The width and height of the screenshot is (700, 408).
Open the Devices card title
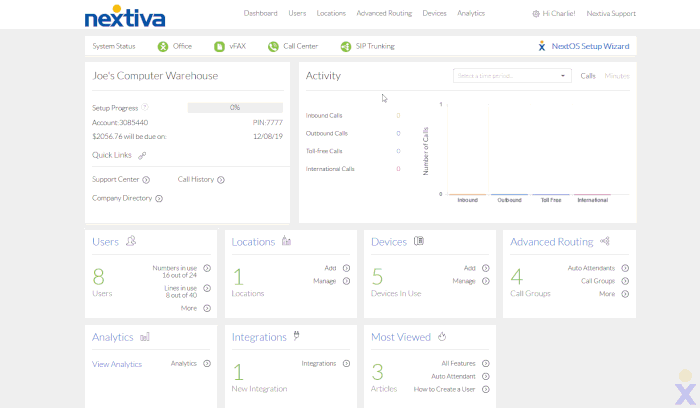(x=389, y=242)
